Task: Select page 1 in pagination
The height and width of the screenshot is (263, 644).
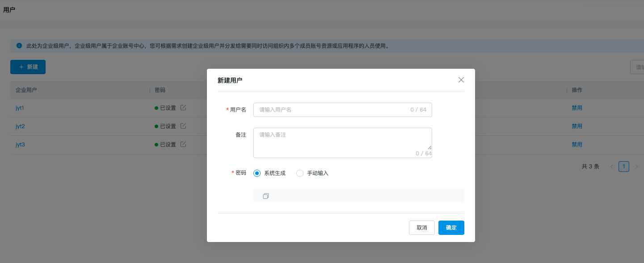Action: pyautogui.click(x=624, y=167)
